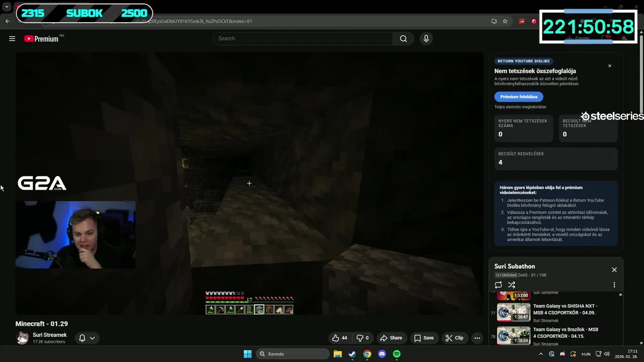The image size is (644, 362).
Task: Open Chrome from the taskbar
Action: [367, 354]
